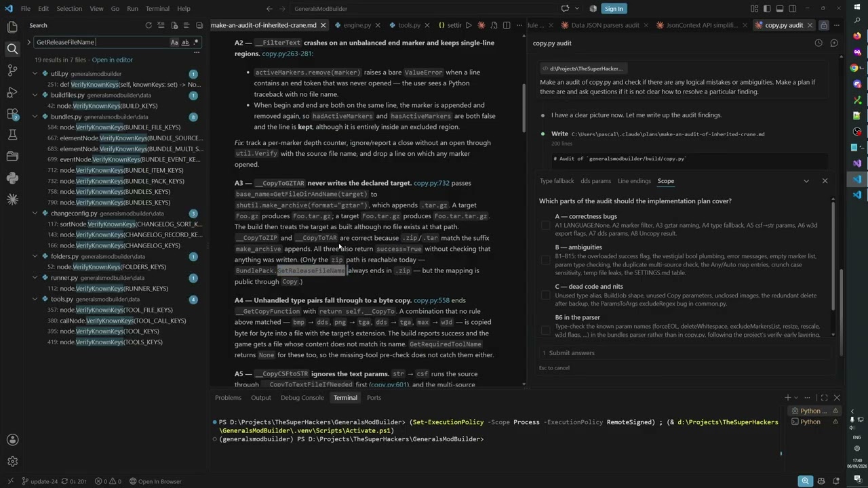Switch to Data JSON parsers audit tab
Image resolution: width=868 pixels, height=488 pixels.
click(604, 25)
